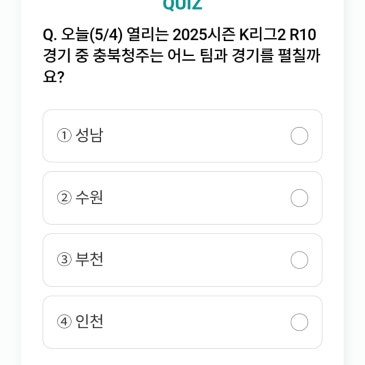Tap the circled number ④ icon
365x365 pixels.
(x=64, y=322)
